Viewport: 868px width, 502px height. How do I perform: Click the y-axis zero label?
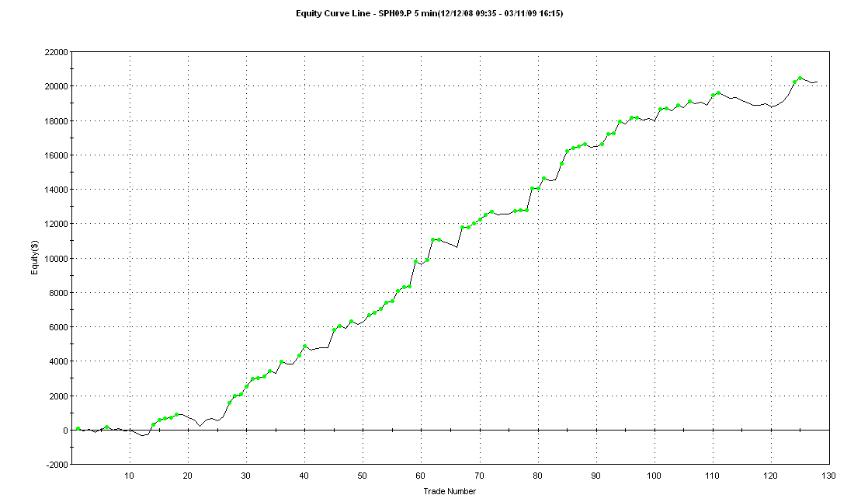pyautogui.click(x=66, y=431)
